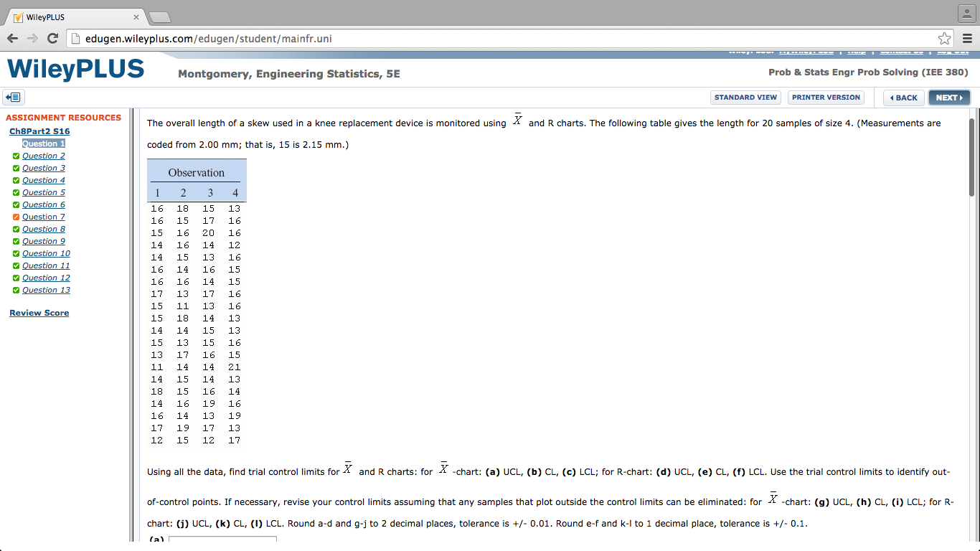Open a new browser tab
The image size is (980, 551).
tap(160, 17)
